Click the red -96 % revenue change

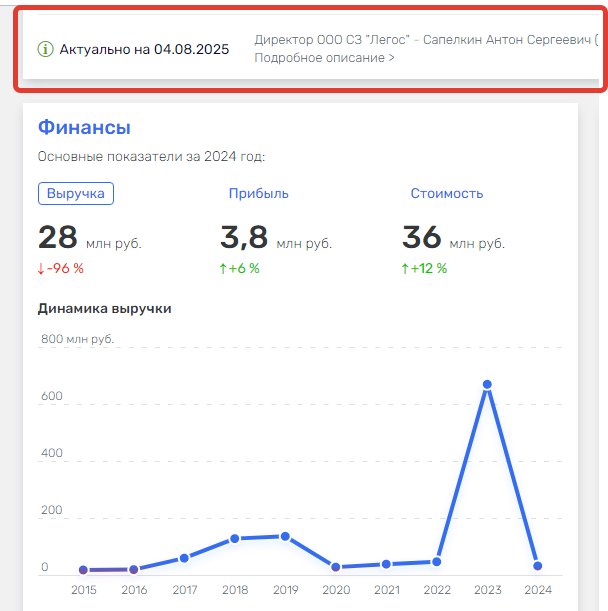tap(60, 268)
